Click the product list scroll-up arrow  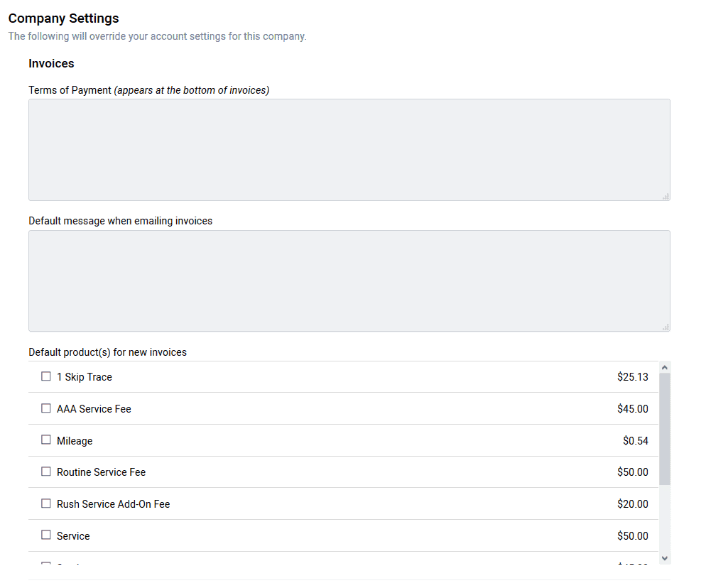tap(665, 367)
